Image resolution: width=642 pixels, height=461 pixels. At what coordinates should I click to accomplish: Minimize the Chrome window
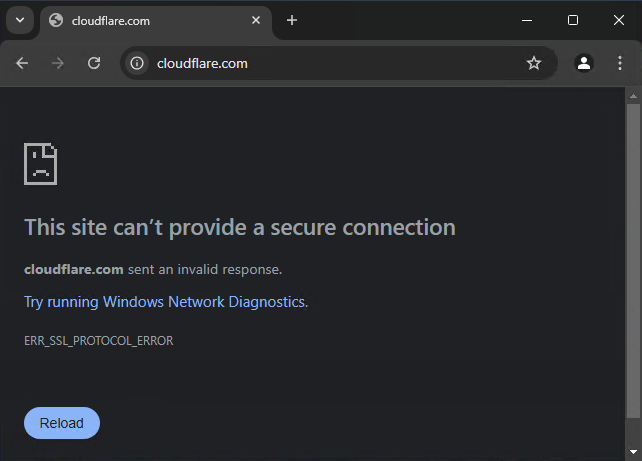pyautogui.click(x=527, y=20)
